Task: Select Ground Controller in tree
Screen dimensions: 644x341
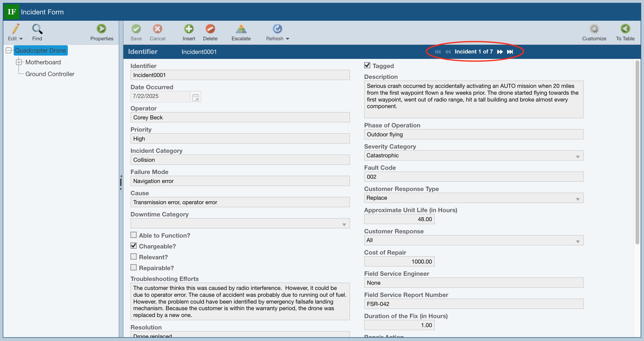Action: click(x=50, y=74)
